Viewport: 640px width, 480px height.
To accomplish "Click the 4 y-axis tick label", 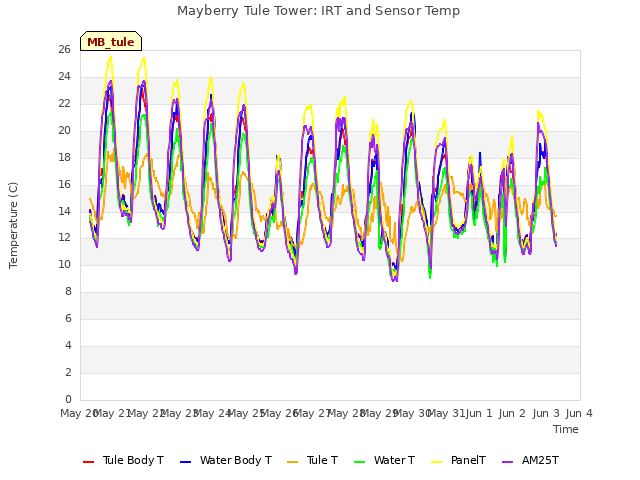I will 68,345.
